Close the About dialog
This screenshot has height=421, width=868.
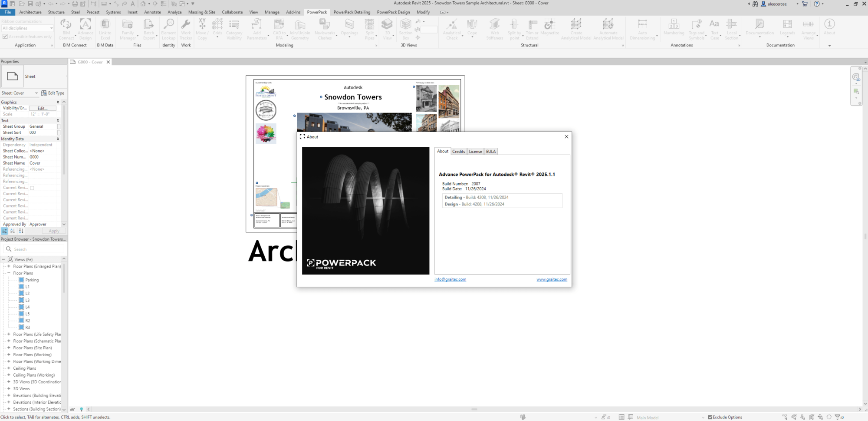[x=566, y=136]
